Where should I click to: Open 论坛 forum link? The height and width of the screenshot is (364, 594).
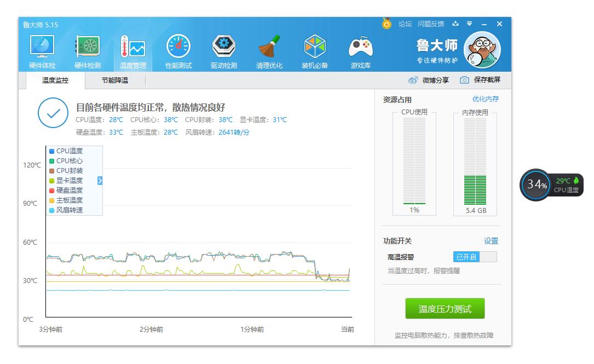[x=405, y=24]
